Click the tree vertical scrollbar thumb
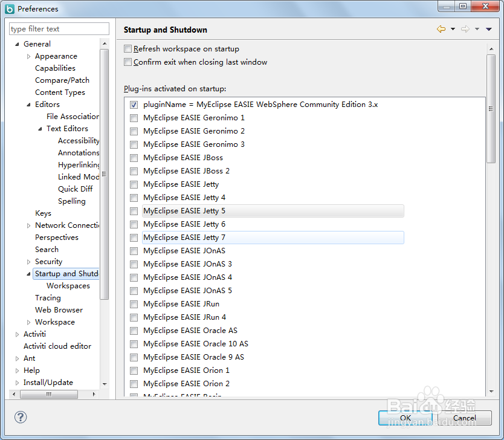 tap(104, 174)
